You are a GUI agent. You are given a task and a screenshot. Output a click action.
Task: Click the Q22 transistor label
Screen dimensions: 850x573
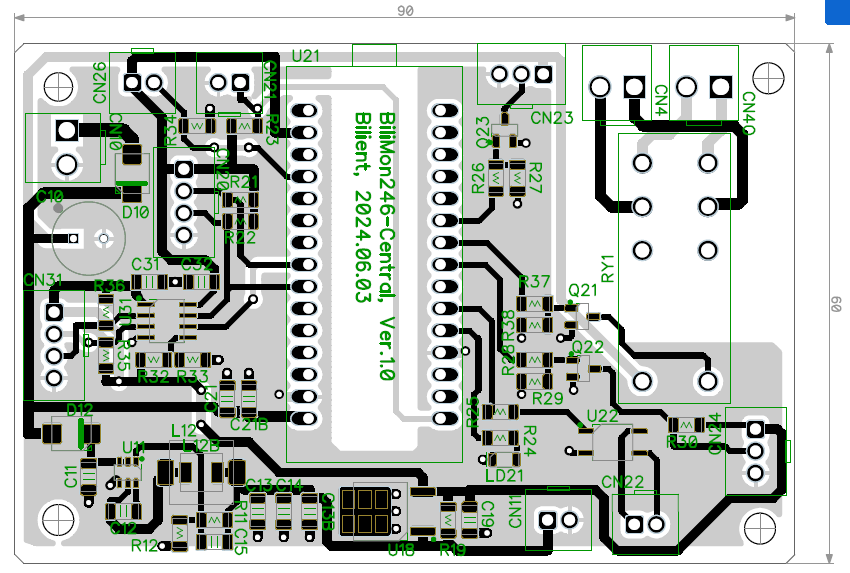tap(588, 347)
